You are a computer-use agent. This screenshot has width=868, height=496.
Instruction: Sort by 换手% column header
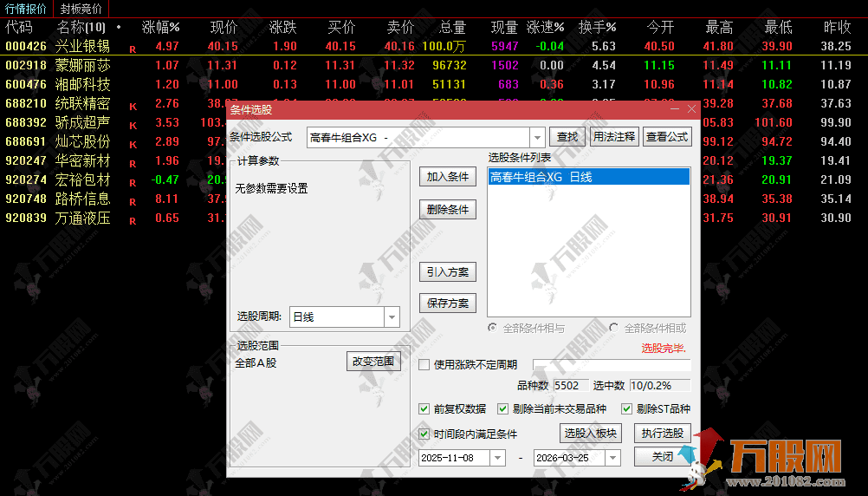point(598,27)
